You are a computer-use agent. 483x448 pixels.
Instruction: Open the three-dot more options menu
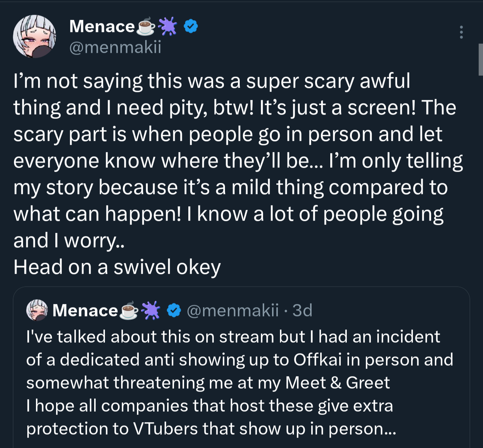[x=461, y=32]
